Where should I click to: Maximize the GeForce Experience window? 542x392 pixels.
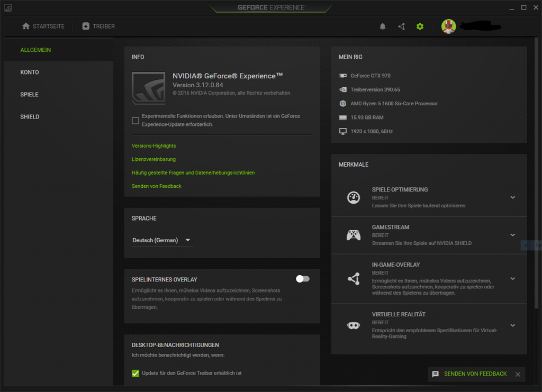pyautogui.click(x=523, y=7)
